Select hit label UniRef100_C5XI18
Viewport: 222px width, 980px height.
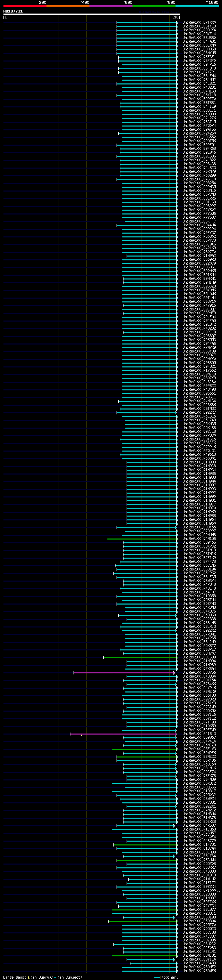199,95
